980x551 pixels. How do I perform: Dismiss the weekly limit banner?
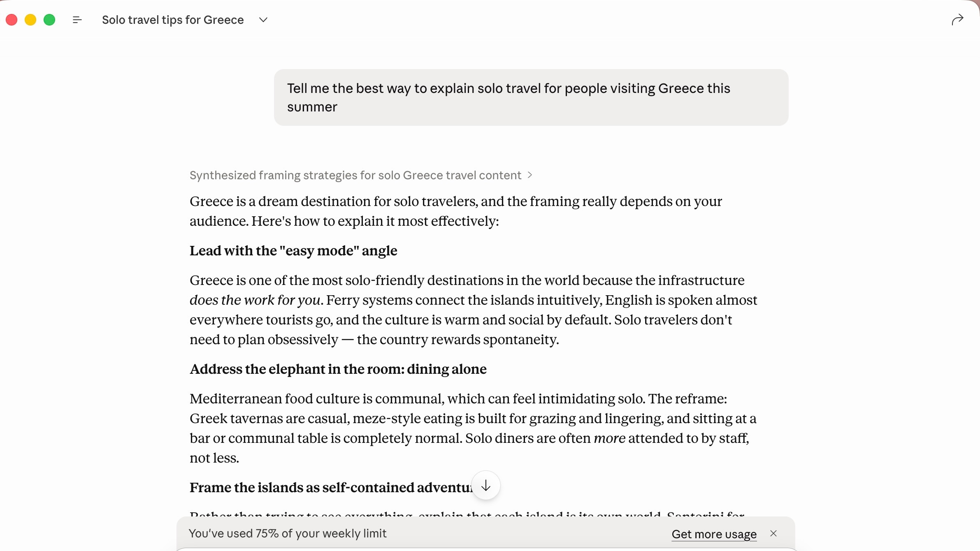click(773, 533)
